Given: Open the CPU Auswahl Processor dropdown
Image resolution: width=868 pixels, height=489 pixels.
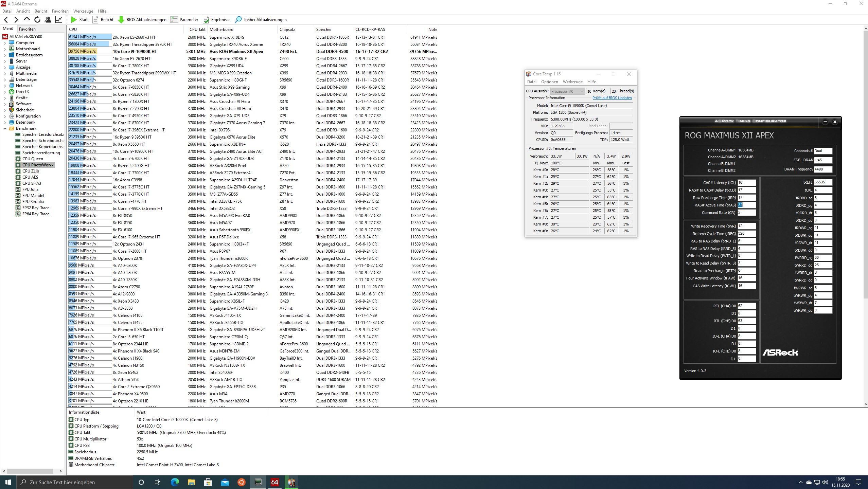Looking at the screenshot, I should [567, 91].
